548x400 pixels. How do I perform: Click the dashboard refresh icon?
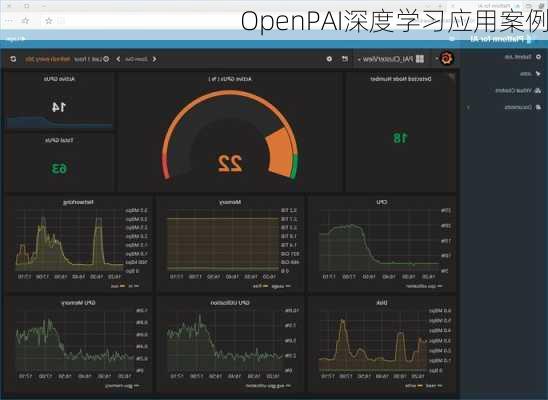pyautogui.click(x=13, y=59)
